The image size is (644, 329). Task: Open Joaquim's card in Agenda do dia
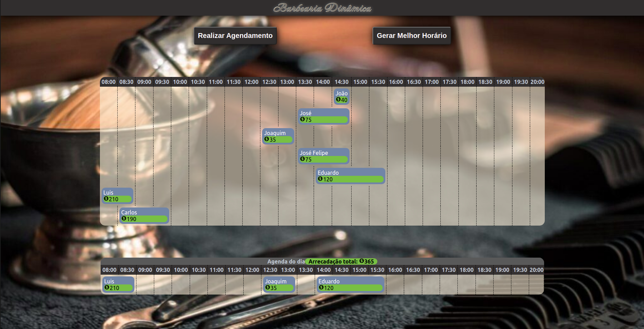279,284
